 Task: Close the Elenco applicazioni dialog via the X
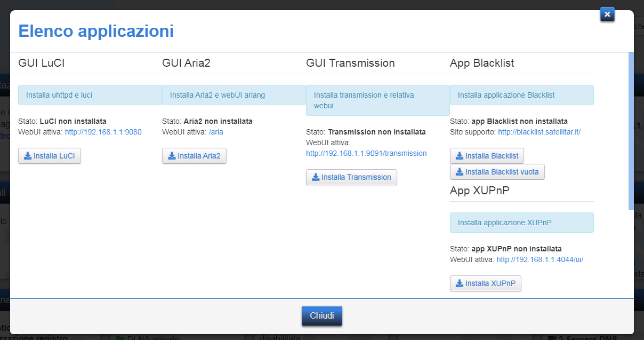[607, 14]
